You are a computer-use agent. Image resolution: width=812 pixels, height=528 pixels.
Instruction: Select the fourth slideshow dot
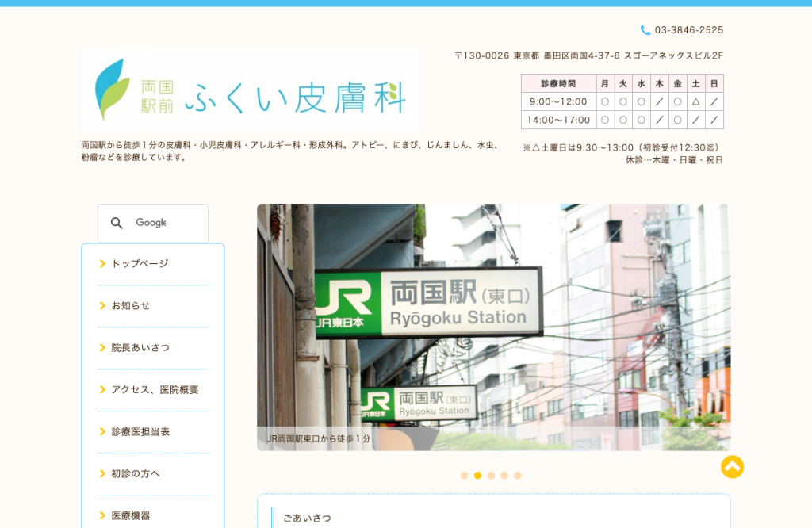click(504, 475)
